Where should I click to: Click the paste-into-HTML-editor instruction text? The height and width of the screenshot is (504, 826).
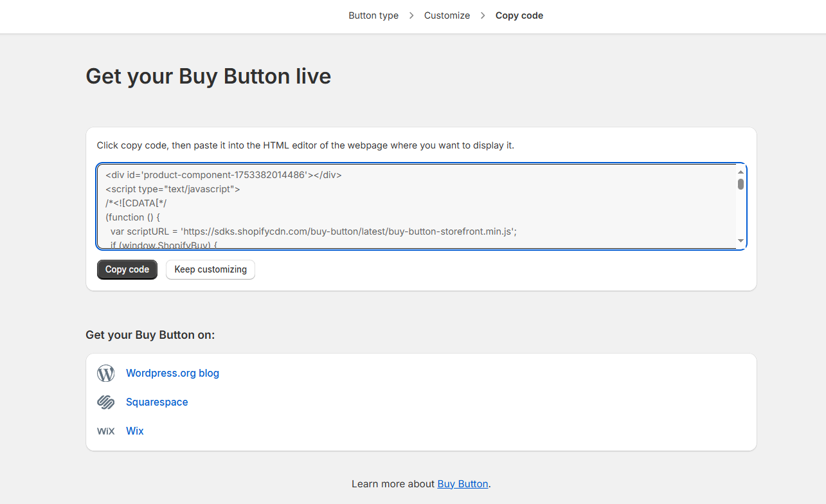pos(305,145)
